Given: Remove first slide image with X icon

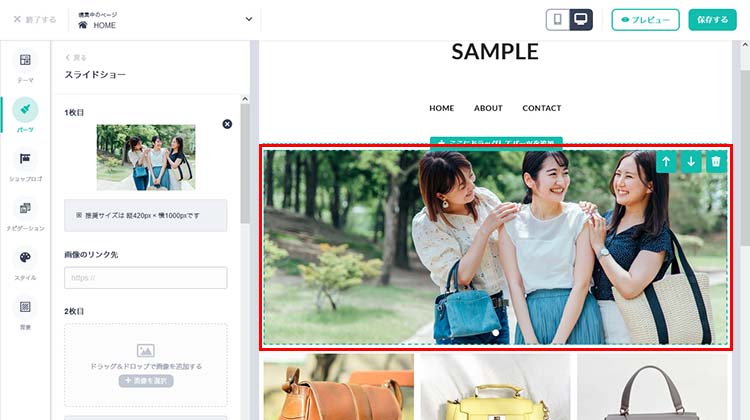Looking at the screenshot, I should (227, 124).
